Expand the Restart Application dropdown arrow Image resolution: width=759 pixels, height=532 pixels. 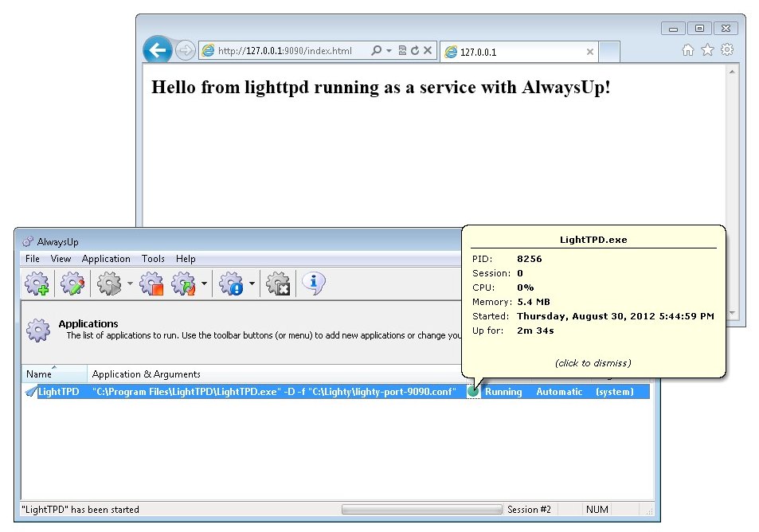coord(204,284)
